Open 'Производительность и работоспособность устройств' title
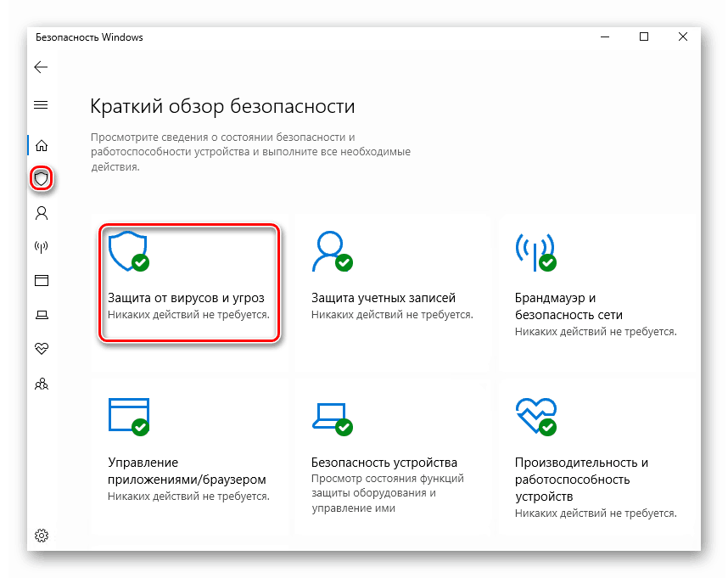 tap(581, 480)
